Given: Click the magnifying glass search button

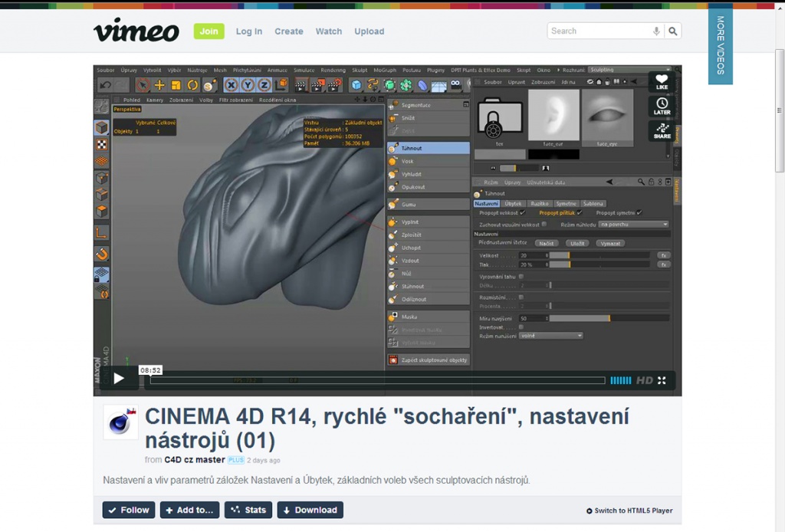Looking at the screenshot, I should (673, 31).
